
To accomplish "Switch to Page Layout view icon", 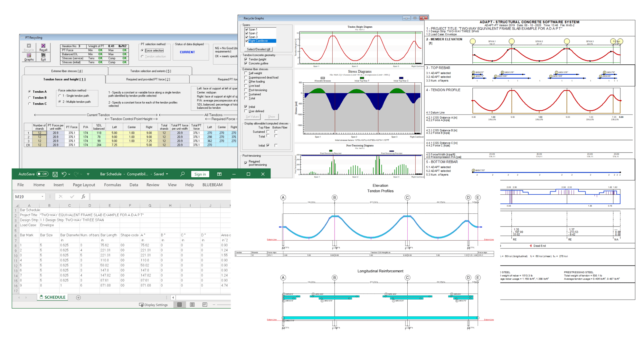I will tap(192, 305).
